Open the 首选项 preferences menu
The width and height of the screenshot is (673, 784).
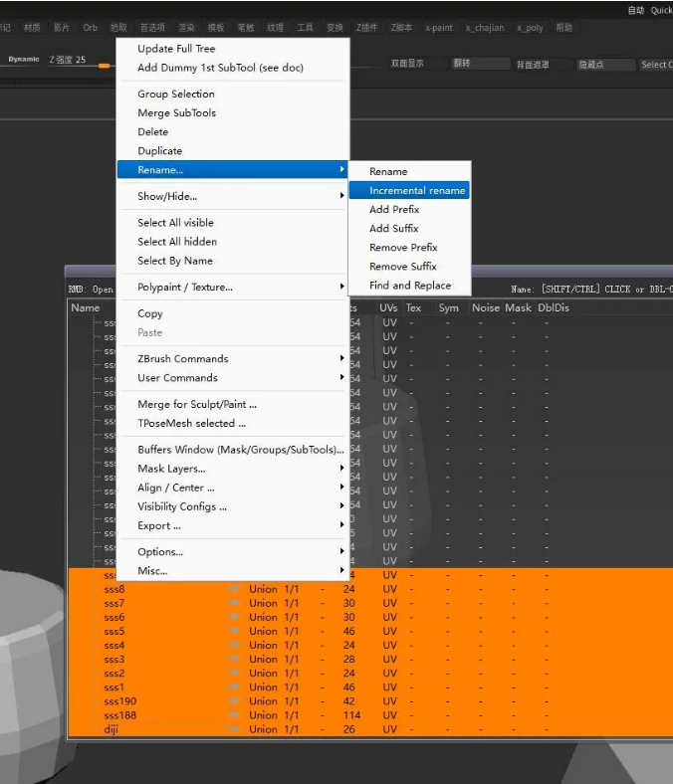tap(152, 28)
